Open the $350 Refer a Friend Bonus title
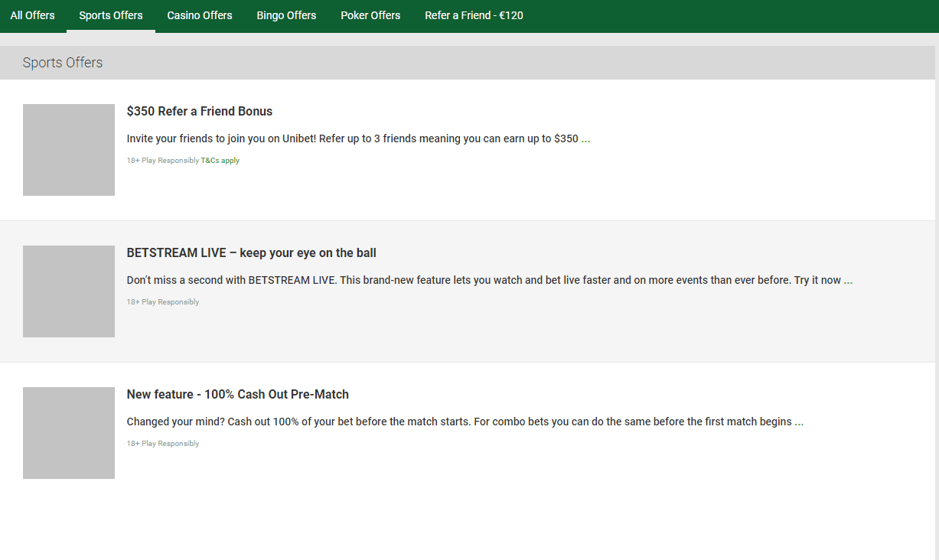Screen dimensions: 939x560 coord(200,112)
